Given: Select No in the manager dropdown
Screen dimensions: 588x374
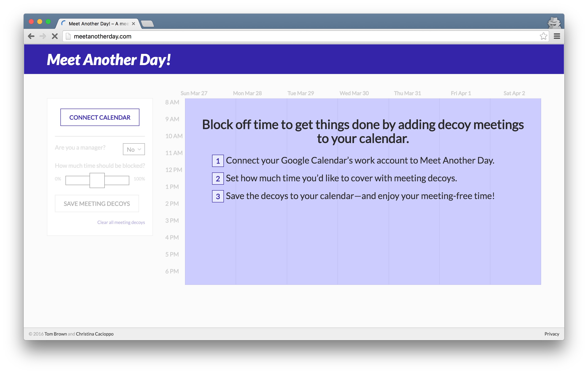Looking at the screenshot, I should tap(131, 149).
